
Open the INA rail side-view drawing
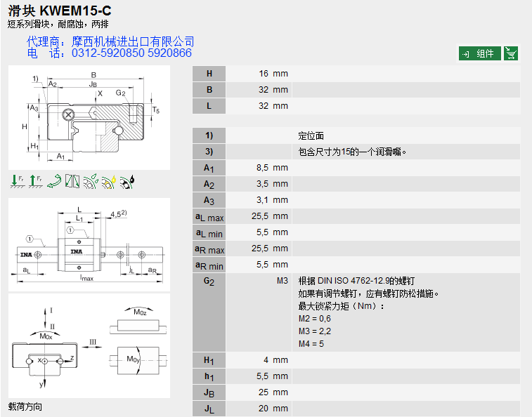click(x=89, y=244)
